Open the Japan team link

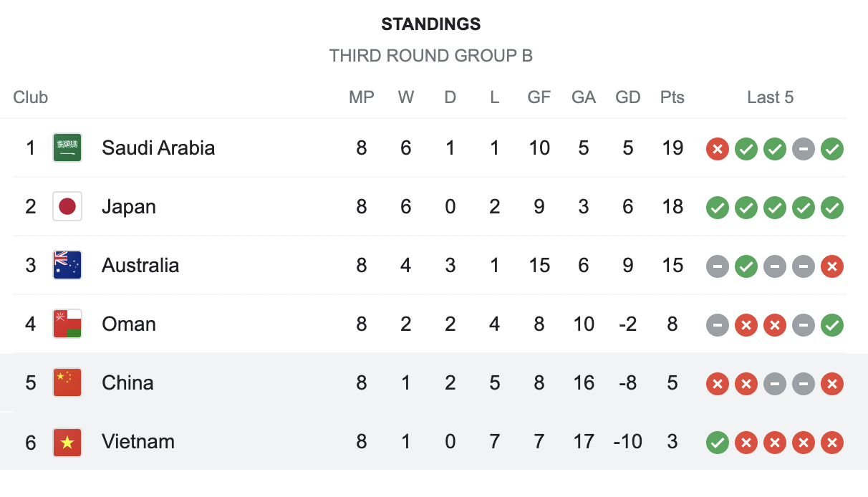(x=129, y=207)
